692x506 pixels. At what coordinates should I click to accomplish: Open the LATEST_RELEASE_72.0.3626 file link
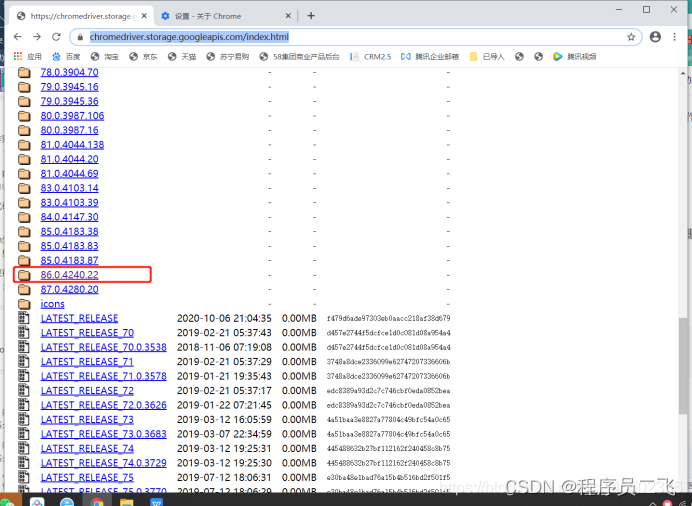pos(104,405)
